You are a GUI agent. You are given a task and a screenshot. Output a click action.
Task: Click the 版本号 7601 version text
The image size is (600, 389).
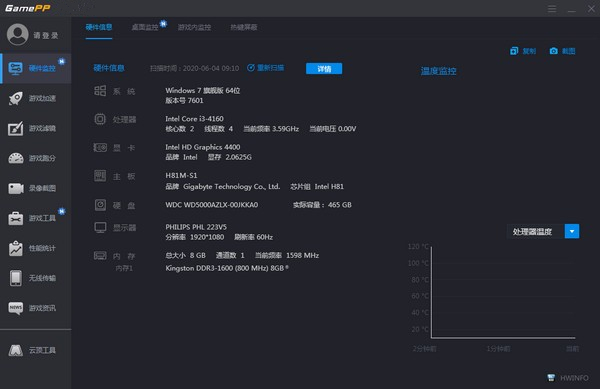coord(184,101)
